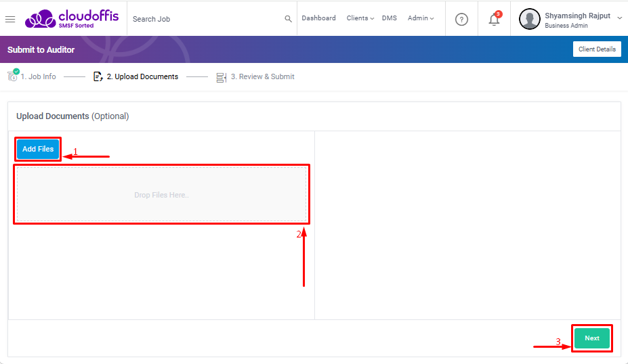Click the cloudoffis SMSF Sorted logo

[x=72, y=19]
